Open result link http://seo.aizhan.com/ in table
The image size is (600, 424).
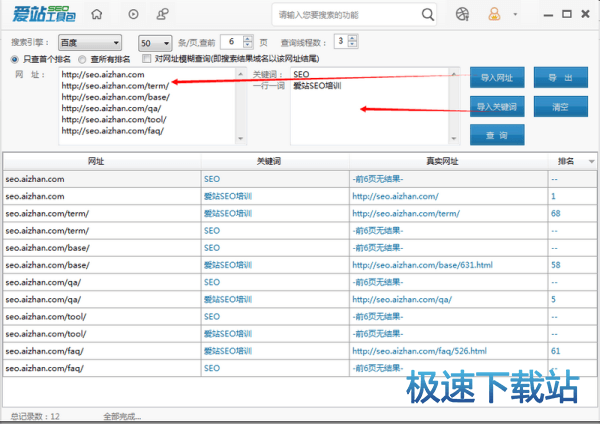395,196
